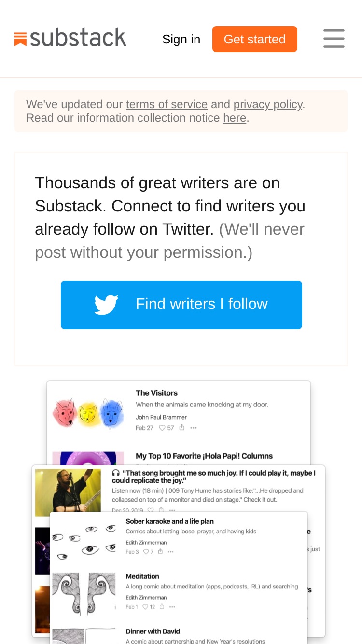Click Find writers I follow button
Screen dimensions: 362x644
coord(181,305)
